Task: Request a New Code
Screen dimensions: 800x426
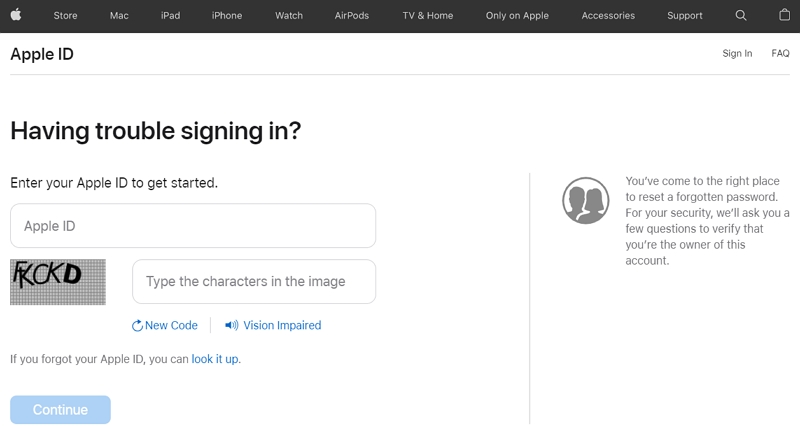Action: coord(171,325)
